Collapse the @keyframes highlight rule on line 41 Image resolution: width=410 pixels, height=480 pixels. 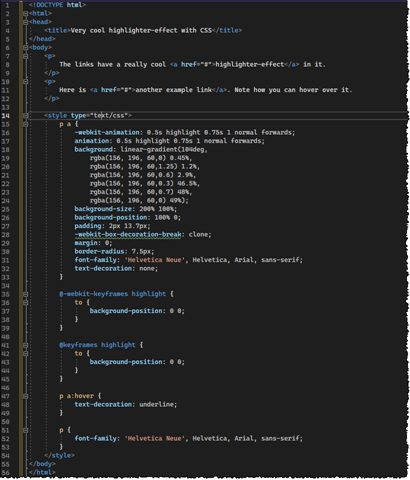coord(25,345)
